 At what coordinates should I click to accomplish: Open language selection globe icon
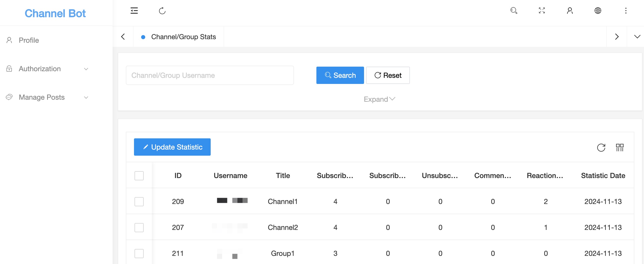(598, 11)
